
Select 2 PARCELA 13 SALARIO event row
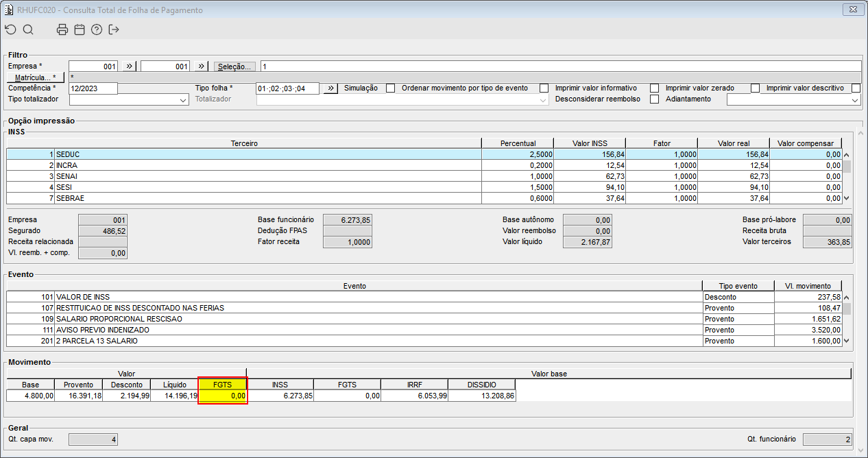pos(424,341)
